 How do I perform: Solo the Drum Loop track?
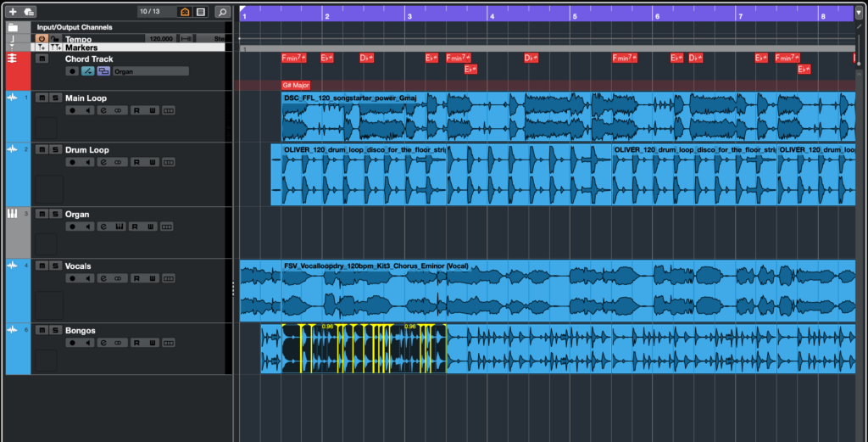[x=55, y=149]
